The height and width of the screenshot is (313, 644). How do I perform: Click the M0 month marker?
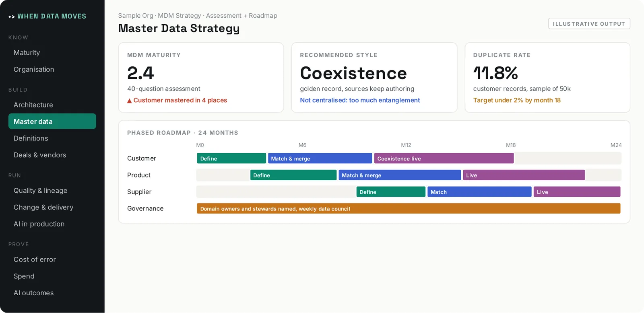click(x=200, y=145)
